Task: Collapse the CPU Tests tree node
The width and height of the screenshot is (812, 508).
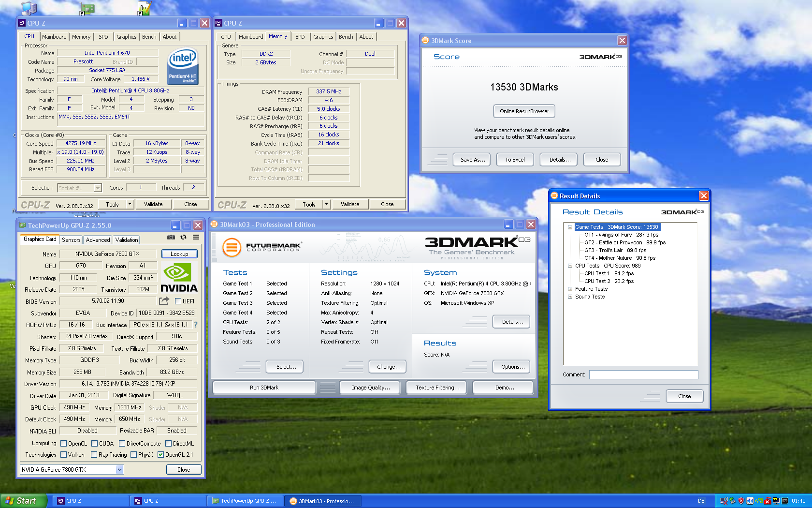Action: 570,266
